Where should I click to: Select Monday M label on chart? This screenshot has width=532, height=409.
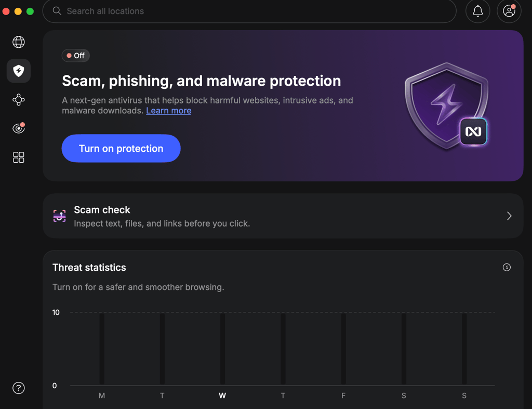tap(102, 395)
